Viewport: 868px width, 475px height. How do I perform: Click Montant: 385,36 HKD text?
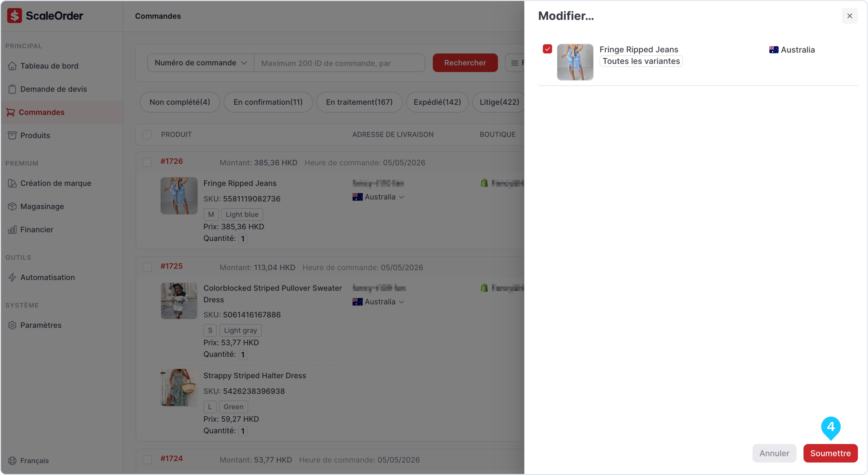click(x=258, y=163)
